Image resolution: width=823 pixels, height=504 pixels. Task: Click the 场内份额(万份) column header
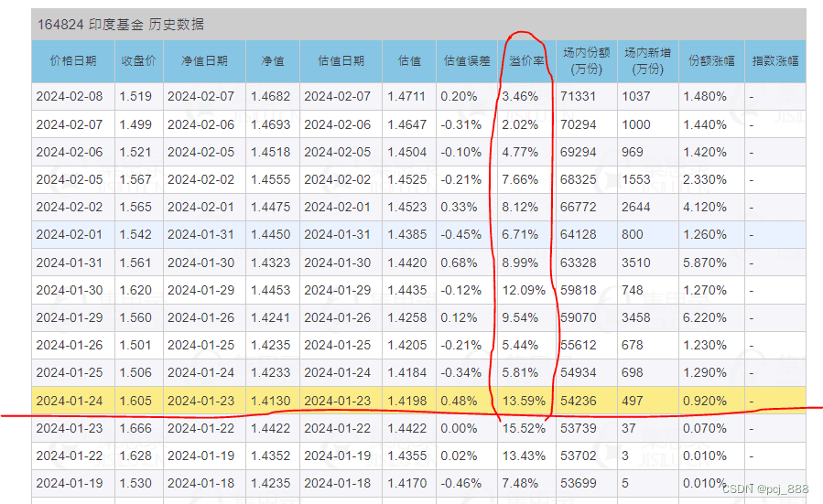click(586, 61)
